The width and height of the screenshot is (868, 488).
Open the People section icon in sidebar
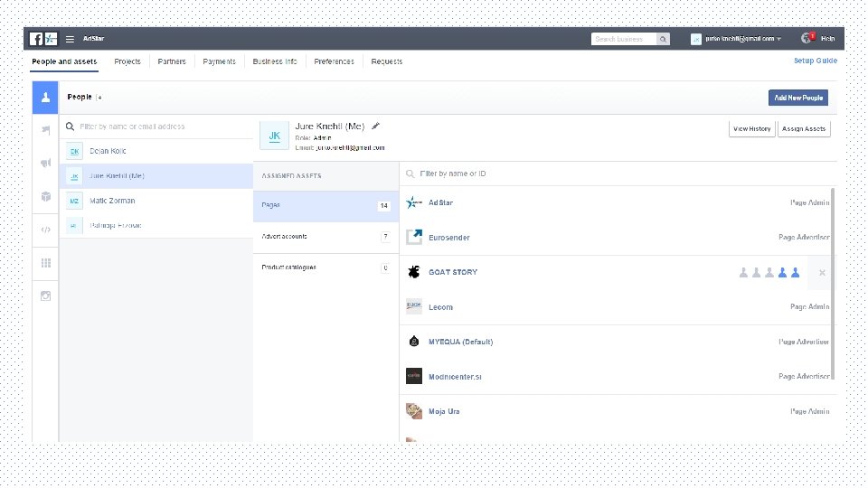45,98
